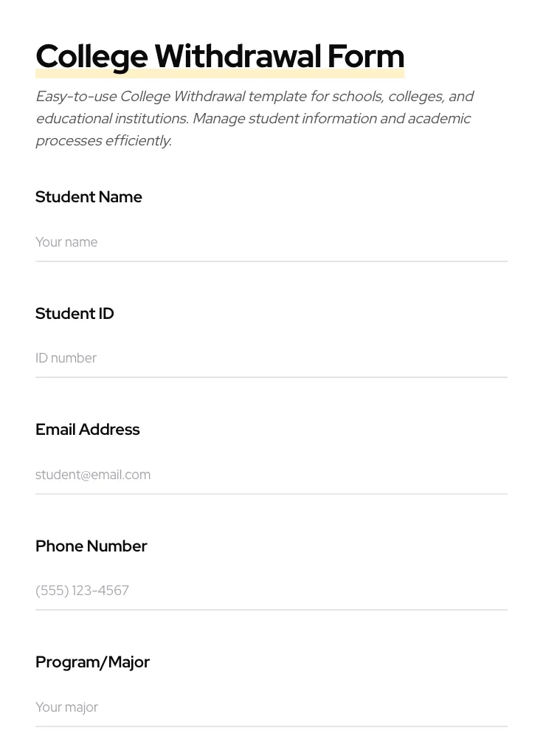This screenshot has height=756, width=543.
Task: Click the "Phone Number" field label
Action: coord(91,546)
